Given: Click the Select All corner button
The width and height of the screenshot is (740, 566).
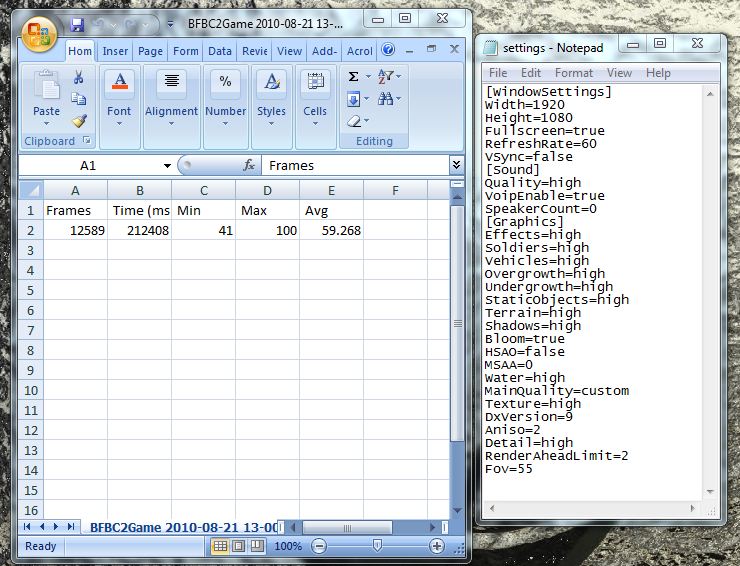Looking at the screenshot, I should (31, 190).
